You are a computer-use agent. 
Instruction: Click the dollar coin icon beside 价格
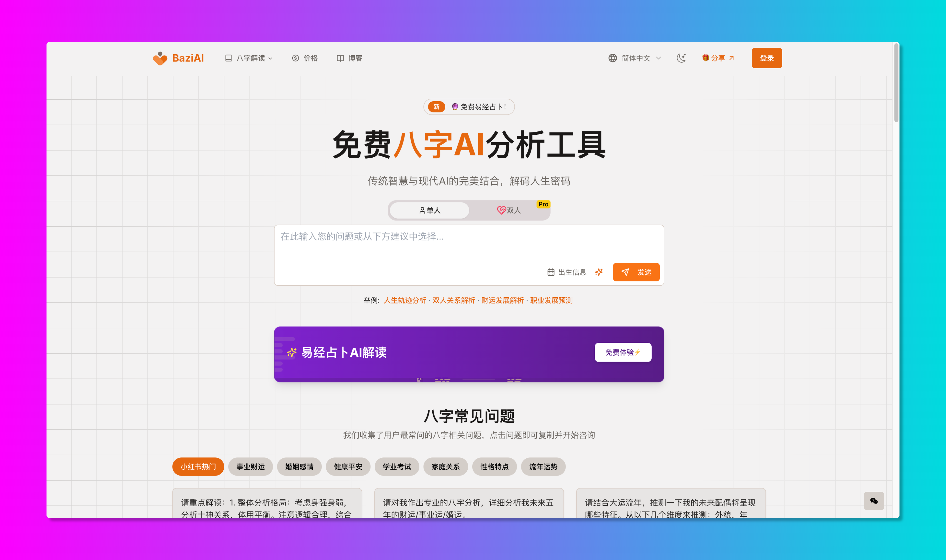click(295, 58)
